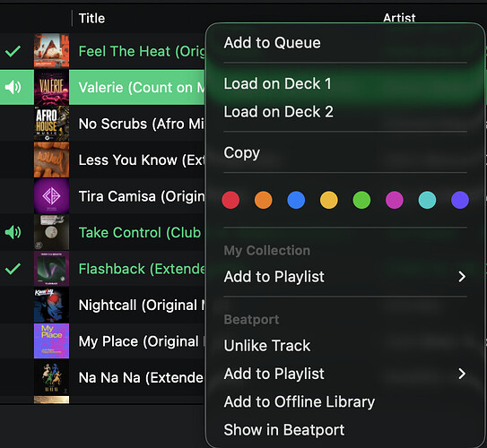
Task: Click the speaker icon beside Take Control
Action: [x=13, y=232]
